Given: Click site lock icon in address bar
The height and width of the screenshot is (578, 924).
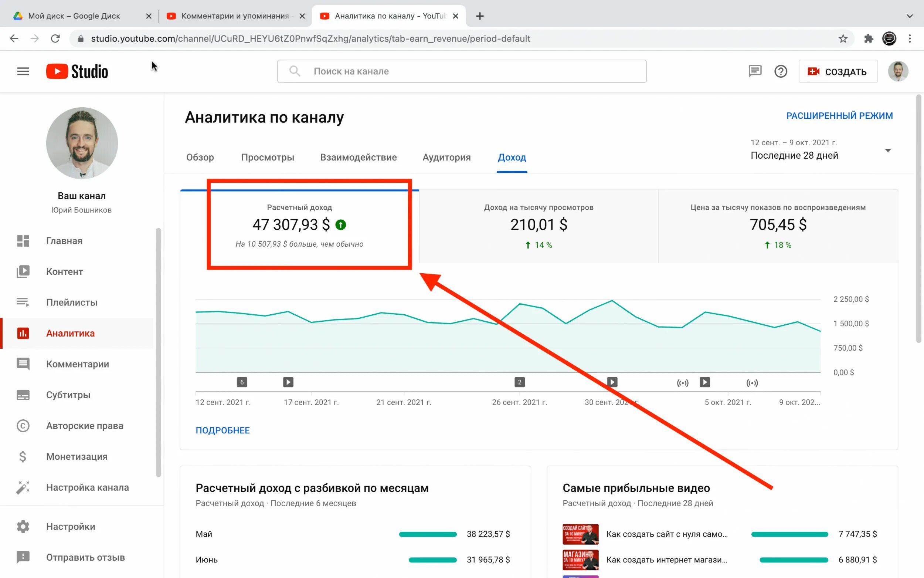Looking at the screenshot, I should pyautogui.click(x=80, y=38).
